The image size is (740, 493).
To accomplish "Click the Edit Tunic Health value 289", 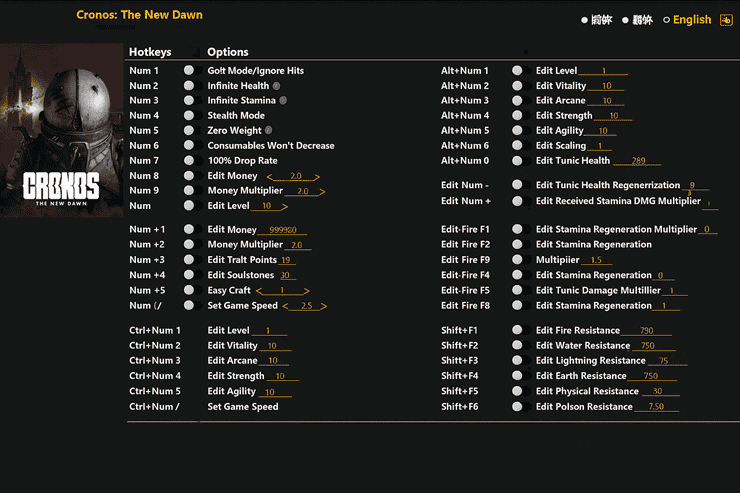I will [638, 161].
